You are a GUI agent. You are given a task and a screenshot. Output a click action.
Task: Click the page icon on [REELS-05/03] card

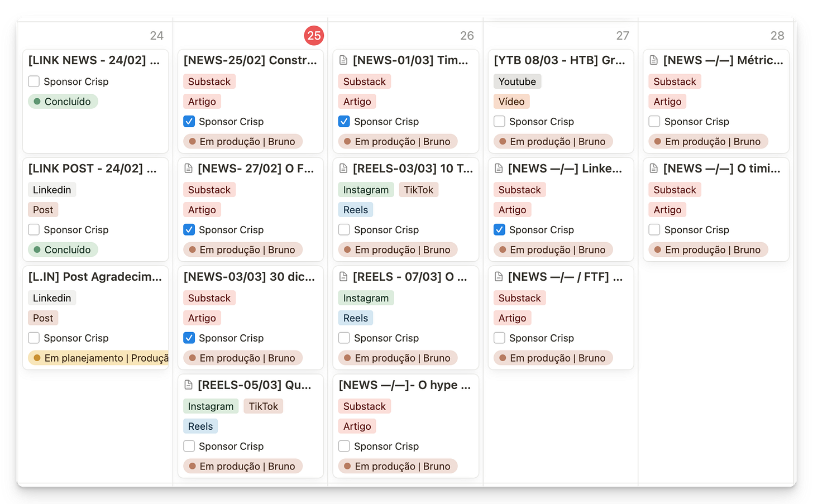188,385
